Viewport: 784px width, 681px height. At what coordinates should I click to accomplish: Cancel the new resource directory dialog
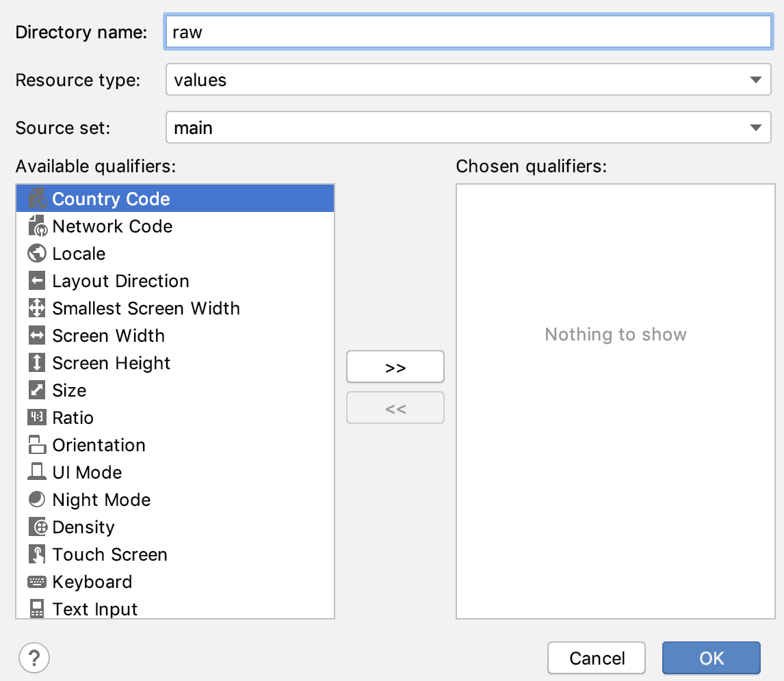(597, 658)
